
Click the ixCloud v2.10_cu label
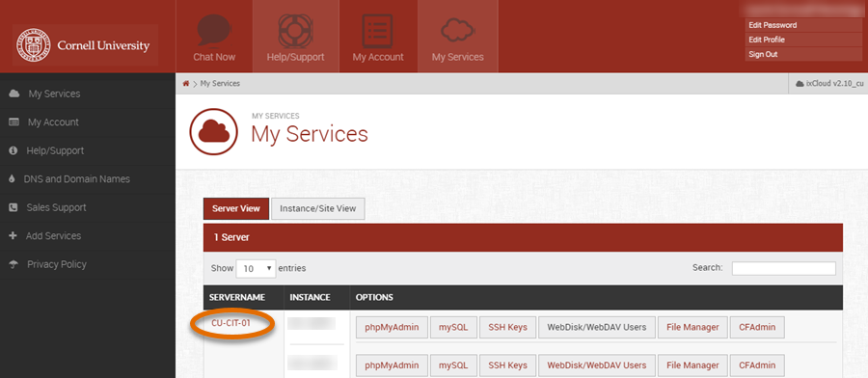coord(835,84)
